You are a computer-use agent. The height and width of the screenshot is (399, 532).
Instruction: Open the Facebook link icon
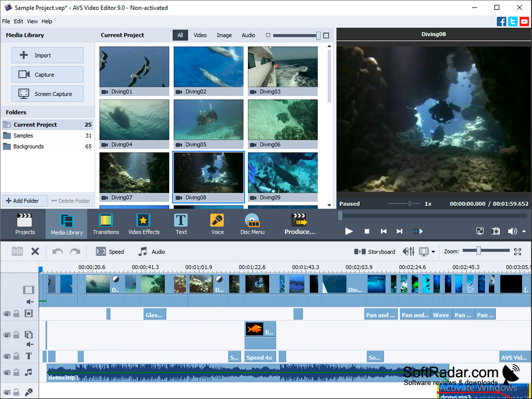point(501,21)
